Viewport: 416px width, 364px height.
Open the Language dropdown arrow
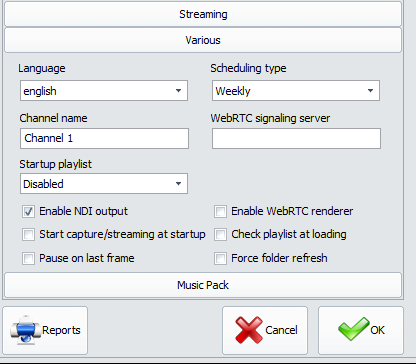(178, 91)
